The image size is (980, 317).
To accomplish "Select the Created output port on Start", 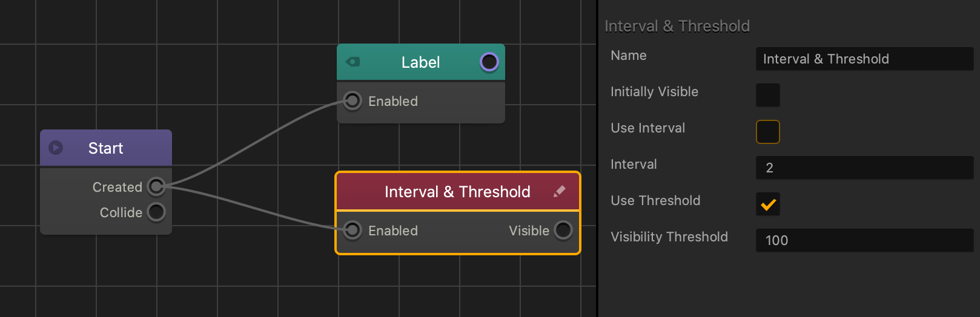I will coord(156,186).
